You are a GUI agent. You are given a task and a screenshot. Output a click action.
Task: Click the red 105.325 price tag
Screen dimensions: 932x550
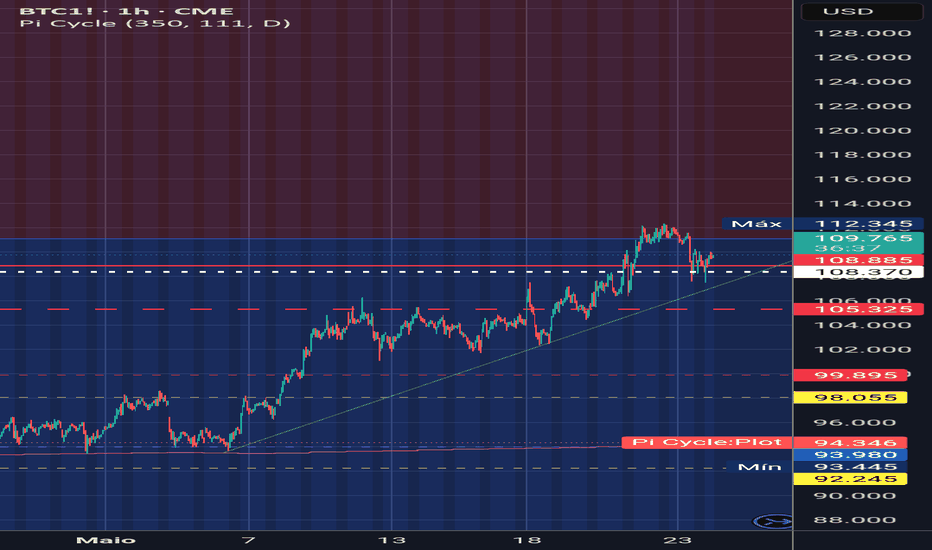(x=858, y=309)
